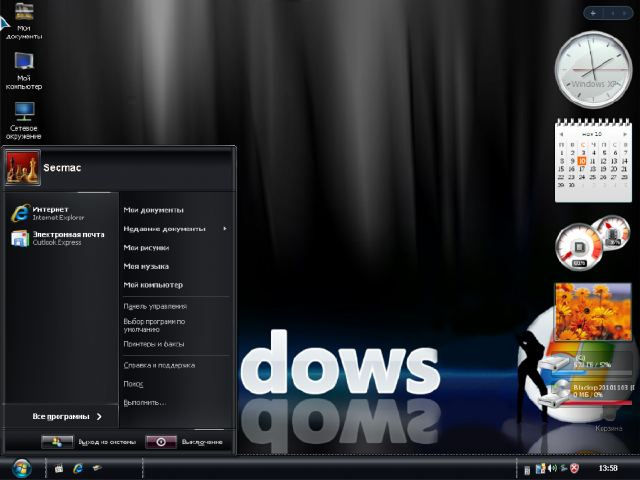Click the red shield security tray icon
This screenshot has width=640, height=480.
574,468
